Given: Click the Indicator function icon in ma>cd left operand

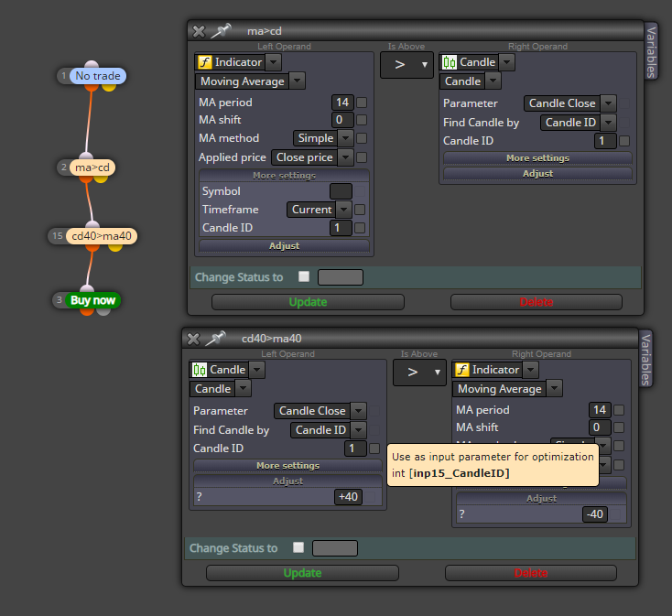Looking at the screenshot, I should (205, 62).
